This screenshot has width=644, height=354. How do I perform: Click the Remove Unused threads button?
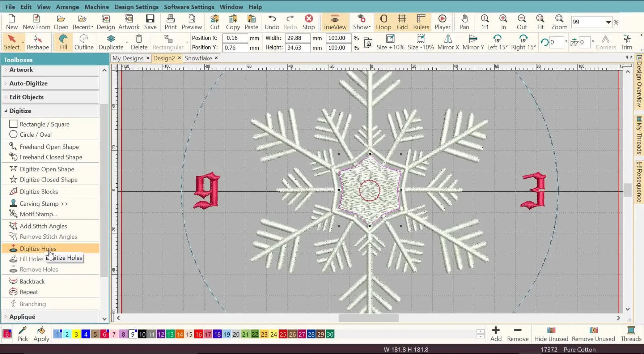(x=593, y=334)
